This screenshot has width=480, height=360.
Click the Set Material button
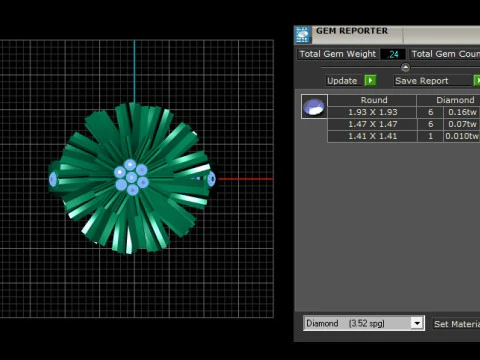457,324
